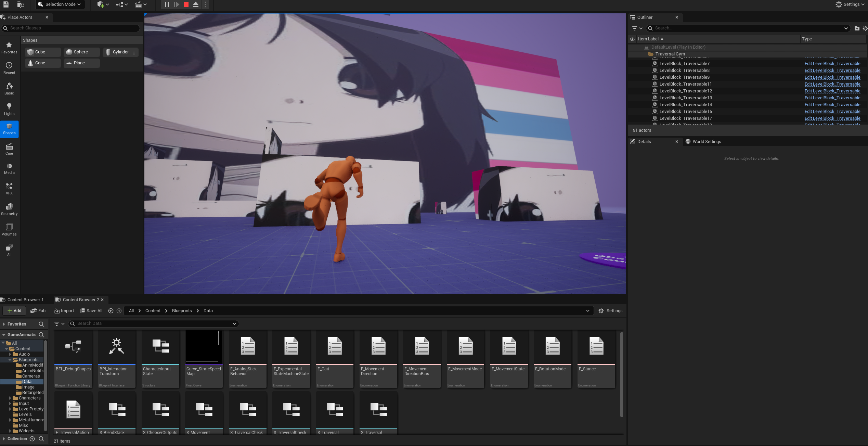The height and width of the screenshot is (446, 868).
Task: Select the Lights category in Place Actors
Action: point(9,109)
